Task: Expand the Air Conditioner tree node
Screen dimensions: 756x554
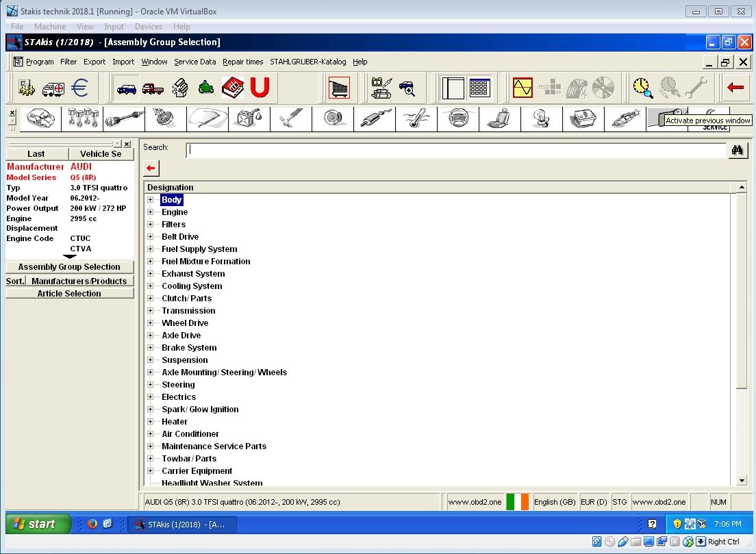Action: click(x=151, y=434)
